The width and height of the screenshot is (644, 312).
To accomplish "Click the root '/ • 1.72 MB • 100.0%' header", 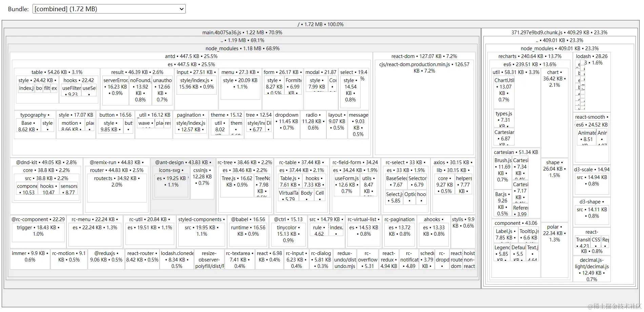I will pos(320,24).
